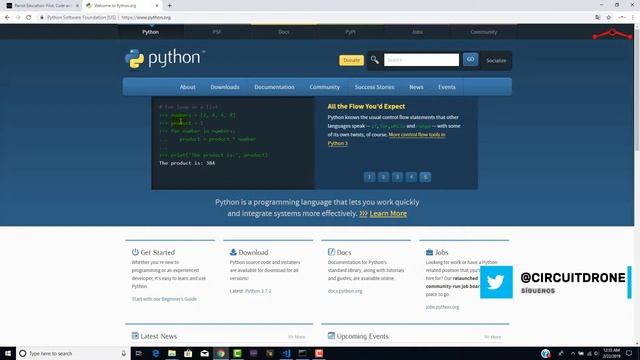Open the notification center icon
The width and height of the screenshot is (640, 360).
[629, 353]
